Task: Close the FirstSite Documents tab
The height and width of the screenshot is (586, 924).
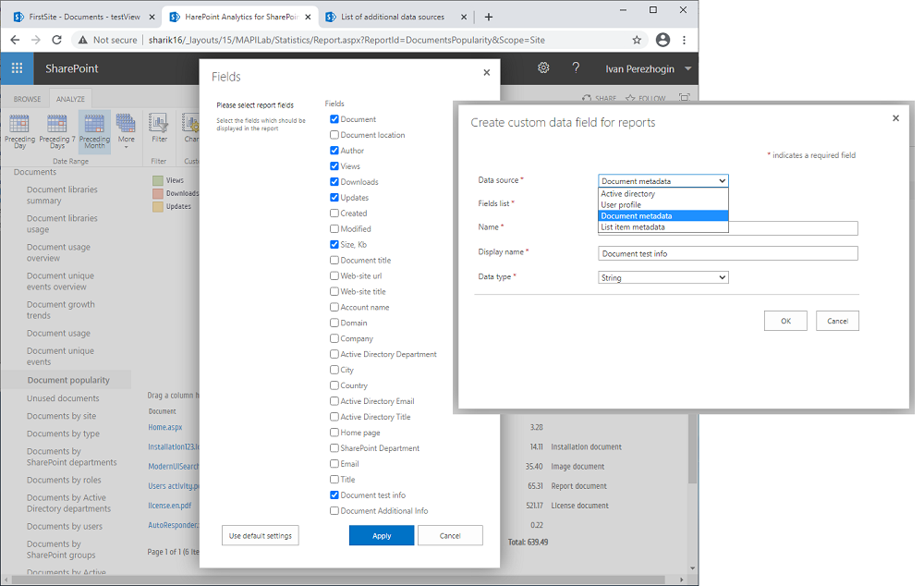Action: coord(152,17)
